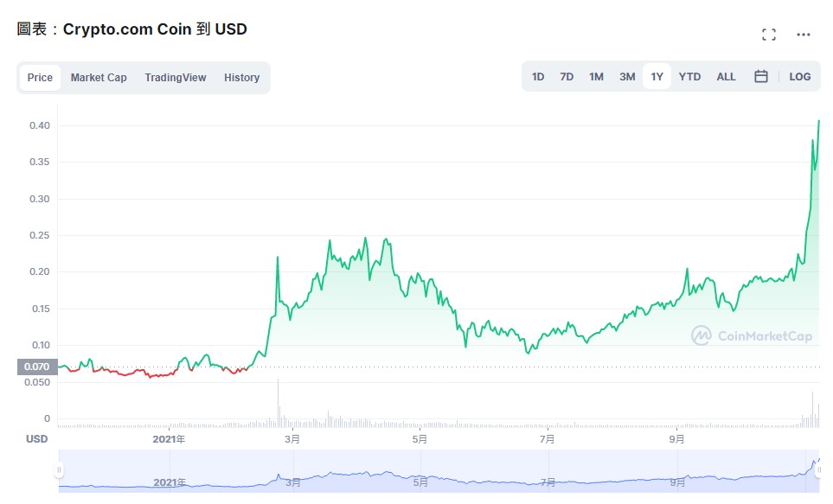This screenshot has width=833, height=504.
Task: Click the 0.070 price marker label
Action: click(37, 367)
